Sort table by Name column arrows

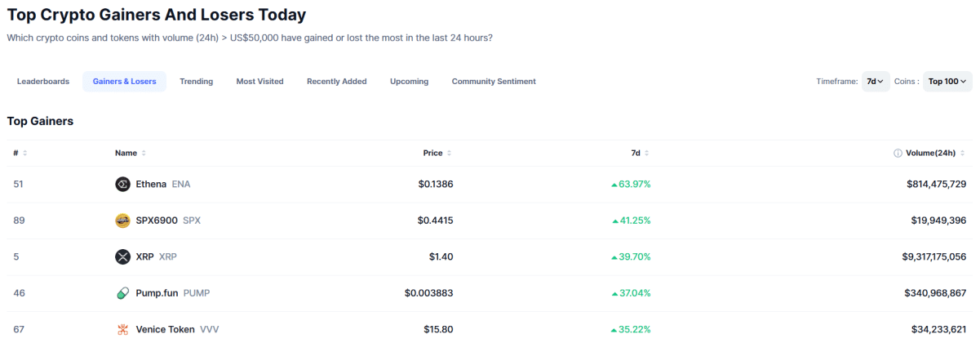click(144, 153)
